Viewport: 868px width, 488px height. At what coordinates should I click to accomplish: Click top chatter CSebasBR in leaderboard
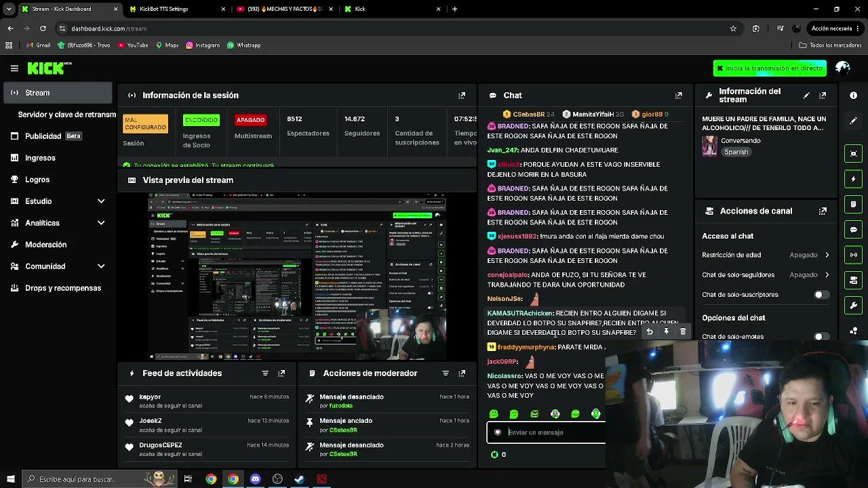coord(528,115)
